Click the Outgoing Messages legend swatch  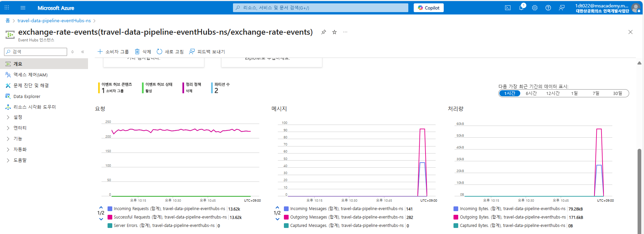[286, 217]
